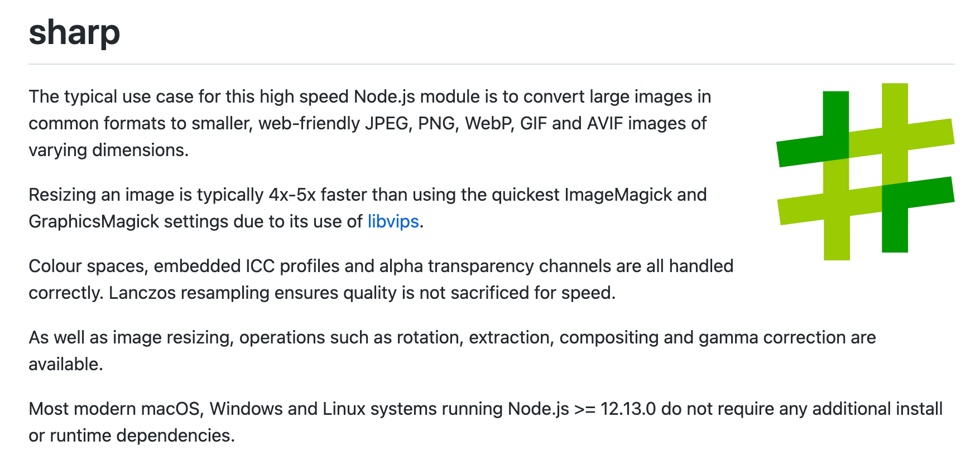Click the horizontal divider under the heading
The height and width of the screenshot is (465, 980).
click(x=491, y=64)
